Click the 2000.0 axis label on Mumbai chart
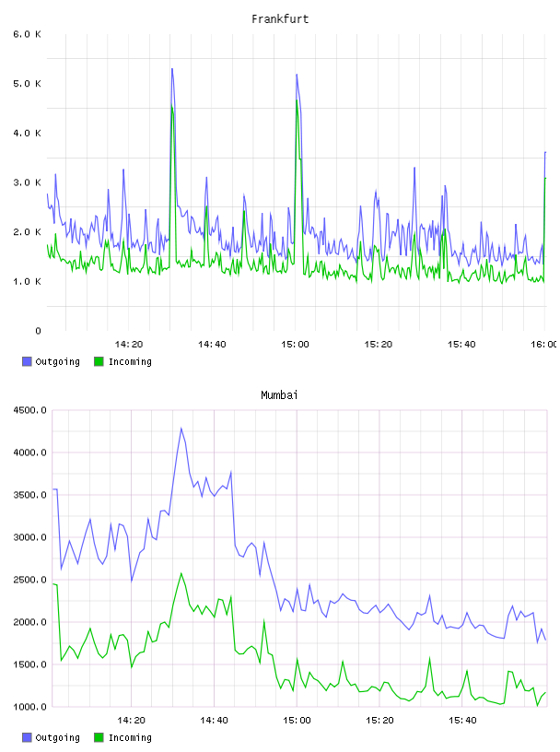 (x=29, y=622)
